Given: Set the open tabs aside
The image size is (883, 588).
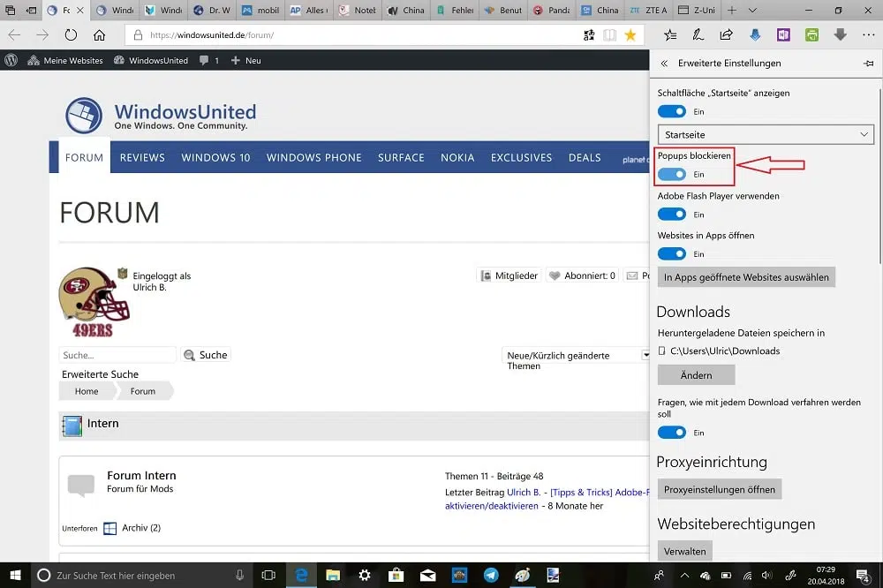Looking at the screenshot, I should click(32, 10).
